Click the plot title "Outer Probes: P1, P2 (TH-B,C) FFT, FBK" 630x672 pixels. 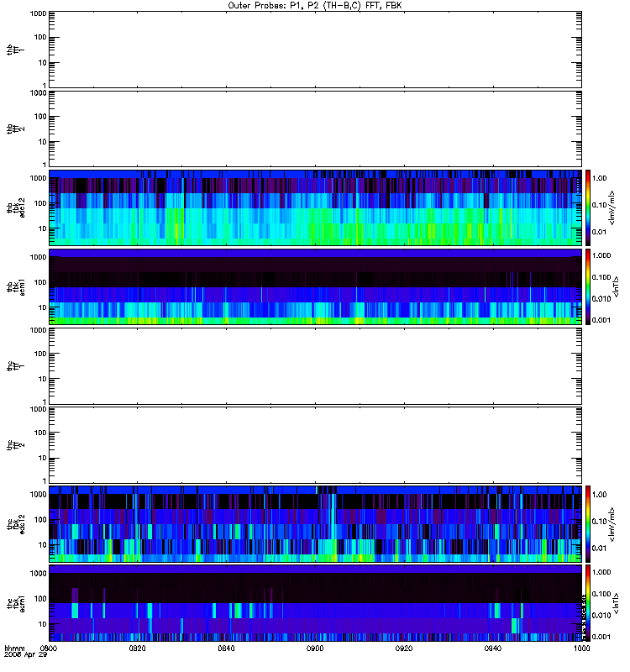[315, 6]
